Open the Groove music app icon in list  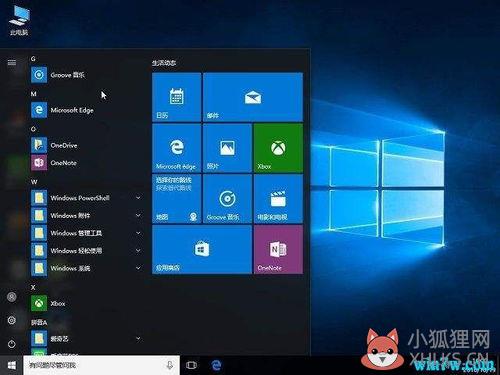39,75
